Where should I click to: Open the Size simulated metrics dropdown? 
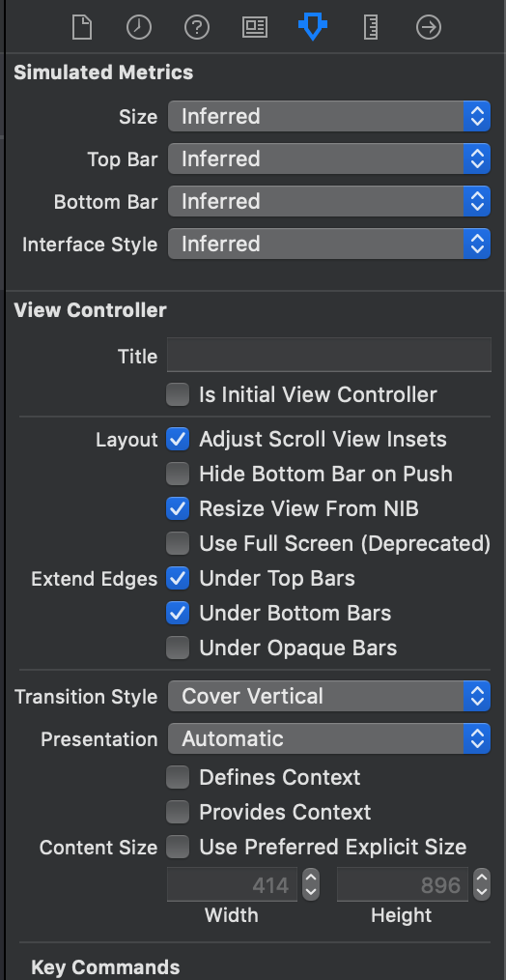coord(329,116)
